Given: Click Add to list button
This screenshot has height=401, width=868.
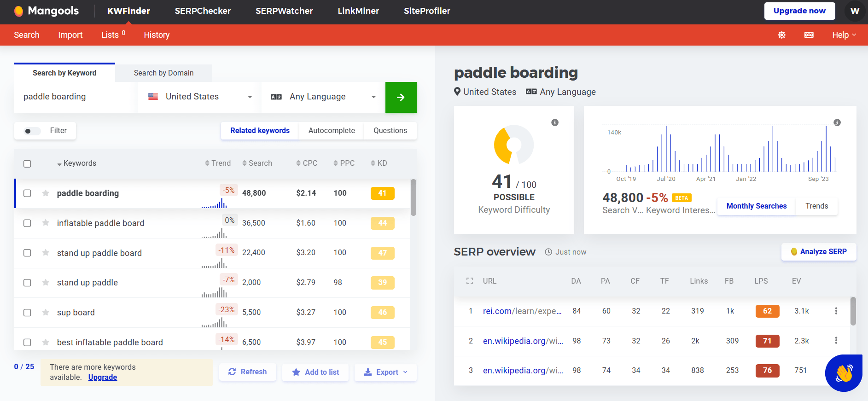Looking at the screenshot, I should tap(315, 372).
